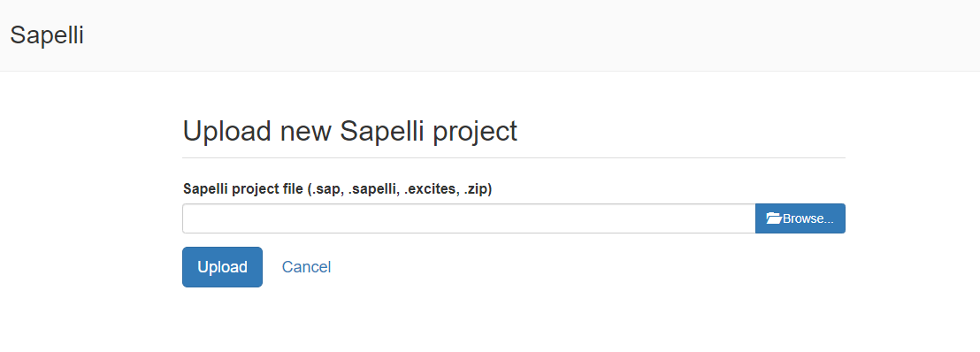Tap the folder glyph left of Browse text
This screenshot has height=352, width=980.
click(x=774, y=218)
